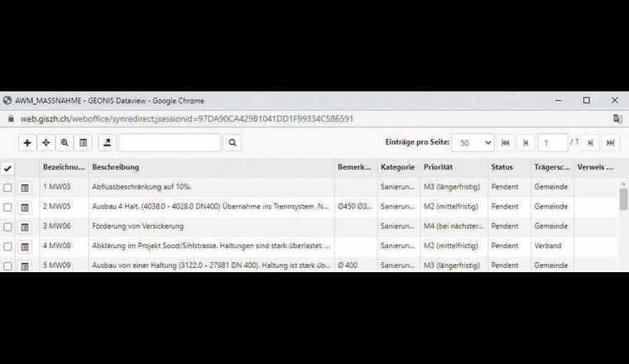
Task: Sort by the Status column header
Action: click(502, 167)
